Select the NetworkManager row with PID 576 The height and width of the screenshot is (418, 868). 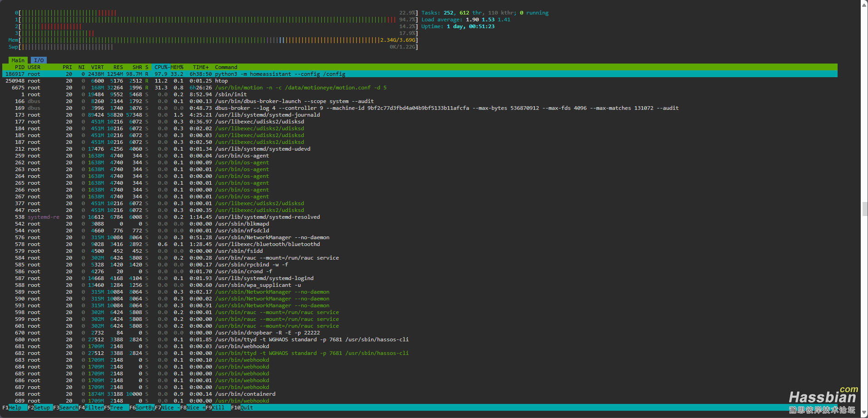[420, 237]
